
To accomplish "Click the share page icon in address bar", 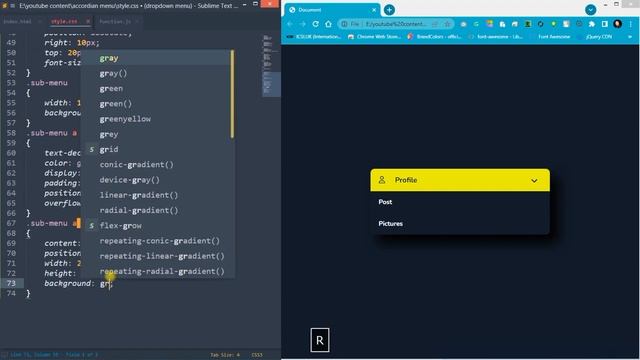I will [x=435, y=24].
